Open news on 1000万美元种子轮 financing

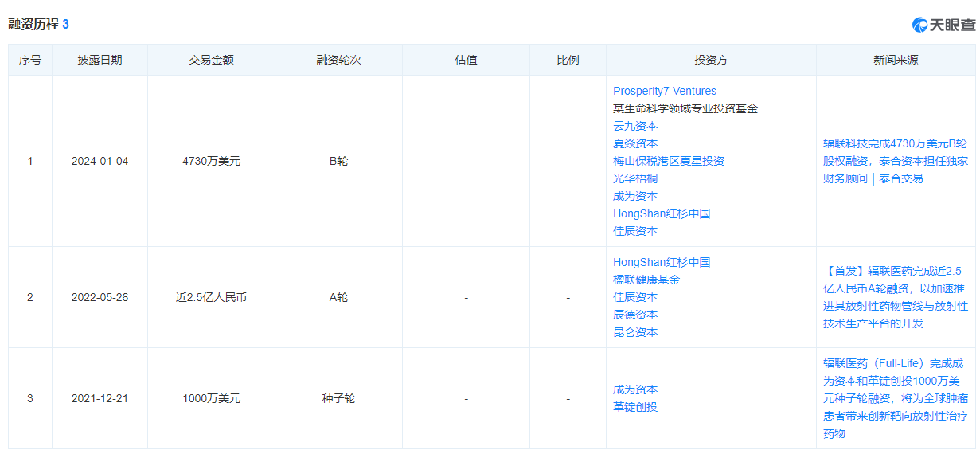[895, 398]
